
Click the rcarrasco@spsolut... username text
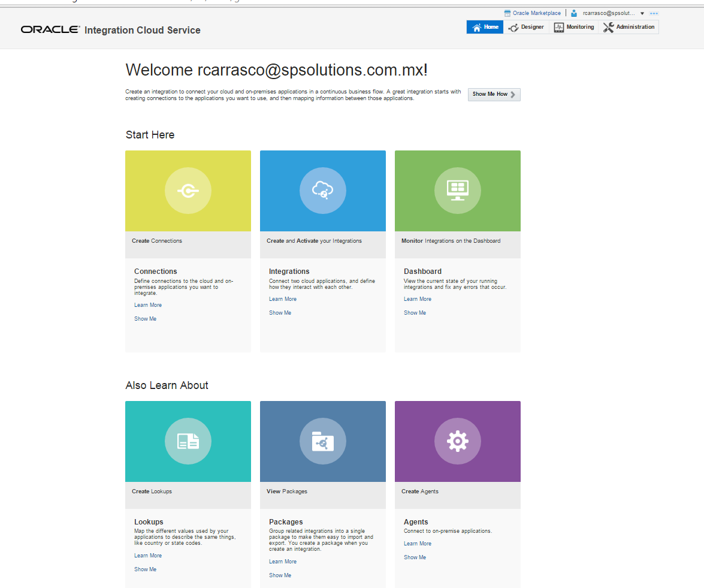pos(609,13)
